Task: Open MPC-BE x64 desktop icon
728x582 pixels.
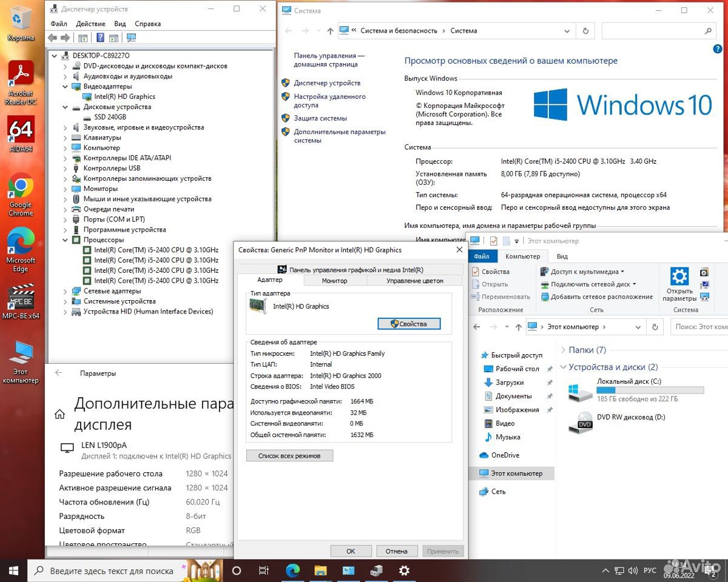Action: coord(21,301)
